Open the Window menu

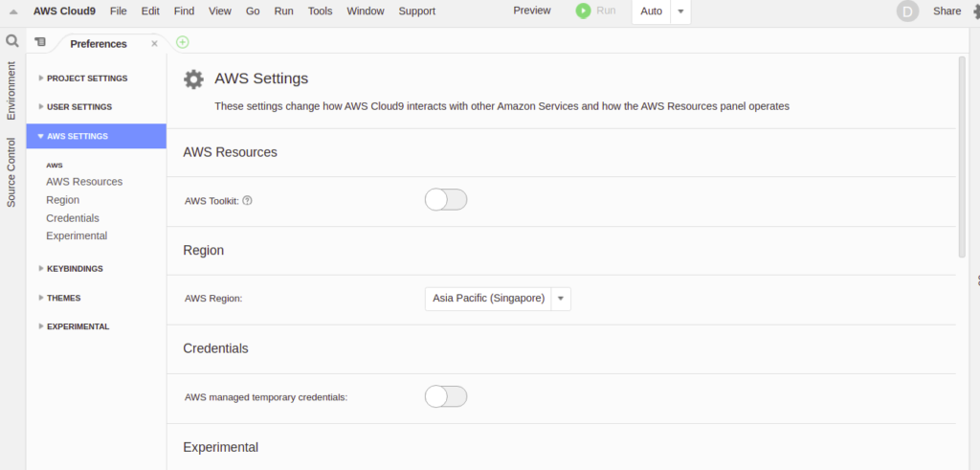[x=366, y=11]
